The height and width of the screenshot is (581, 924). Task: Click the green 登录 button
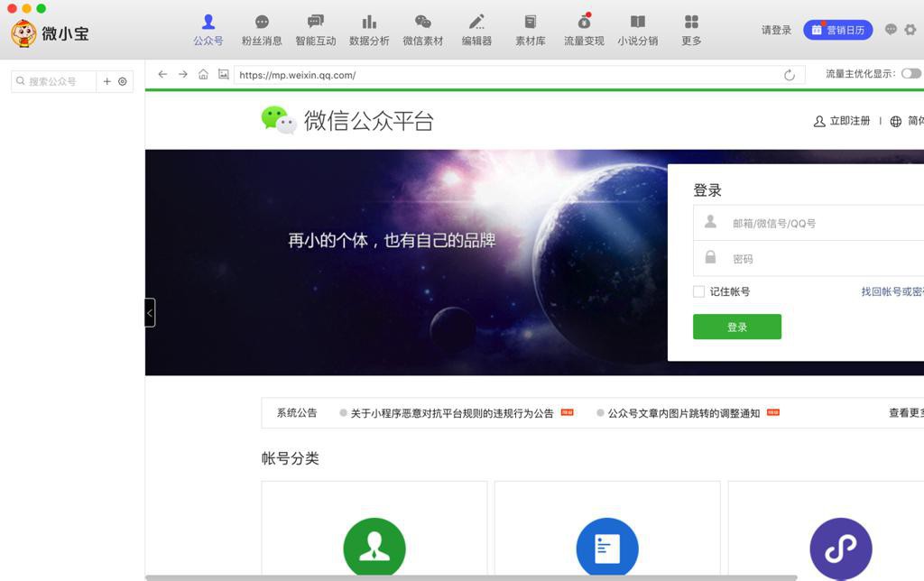pos(737,327)
